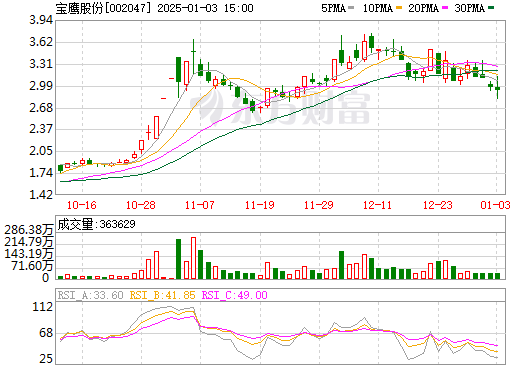Click the 71.60万 volume axis label
Screen dimensions: 520x365
click(32, 266)
